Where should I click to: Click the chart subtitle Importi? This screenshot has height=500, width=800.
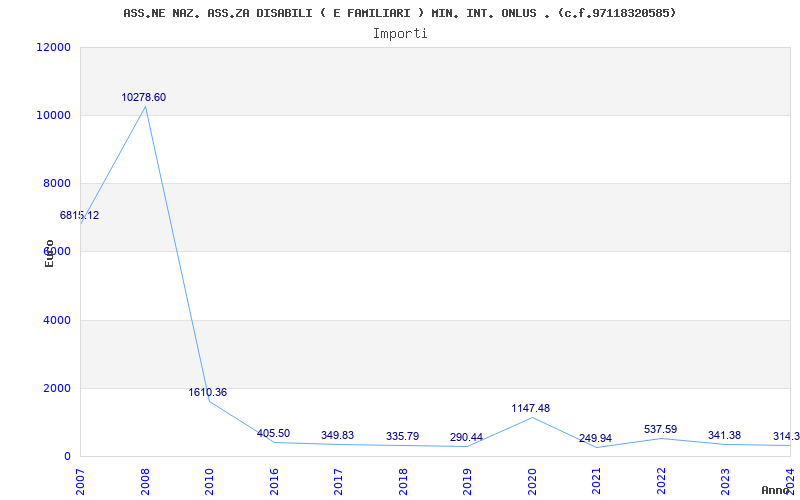click(400, 34)
